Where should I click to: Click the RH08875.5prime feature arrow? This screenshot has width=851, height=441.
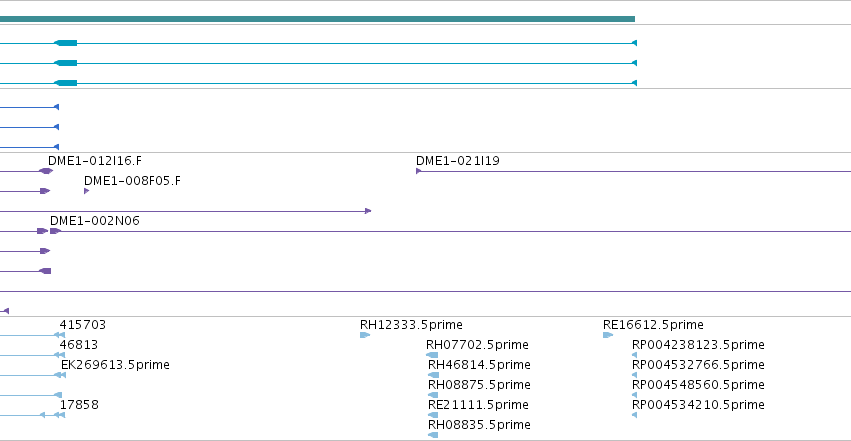[433, 395]
